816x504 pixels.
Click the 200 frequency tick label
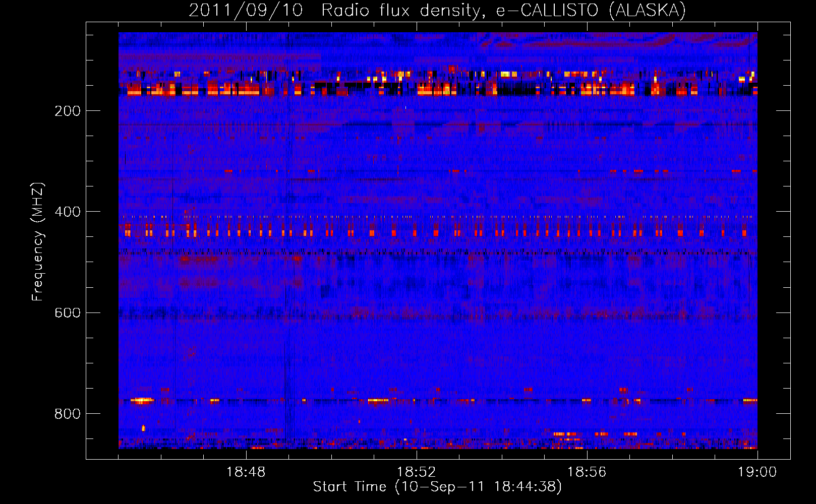(68, 111)
